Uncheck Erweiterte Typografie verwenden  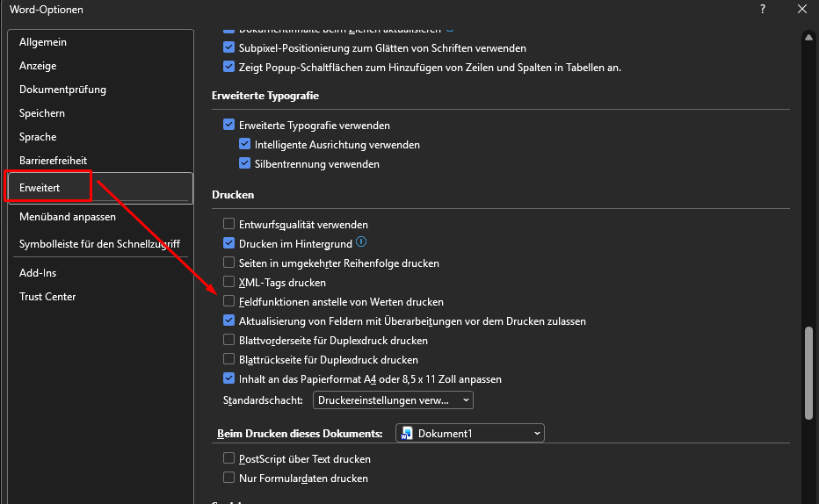(228, 125)
